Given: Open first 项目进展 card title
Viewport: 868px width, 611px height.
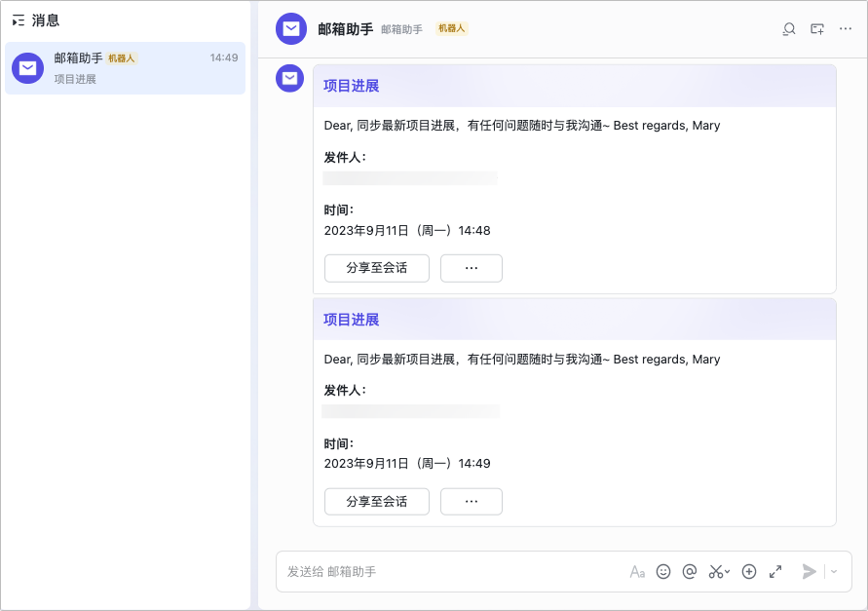Looking at the screenshot, I should [x=351, y=86].
